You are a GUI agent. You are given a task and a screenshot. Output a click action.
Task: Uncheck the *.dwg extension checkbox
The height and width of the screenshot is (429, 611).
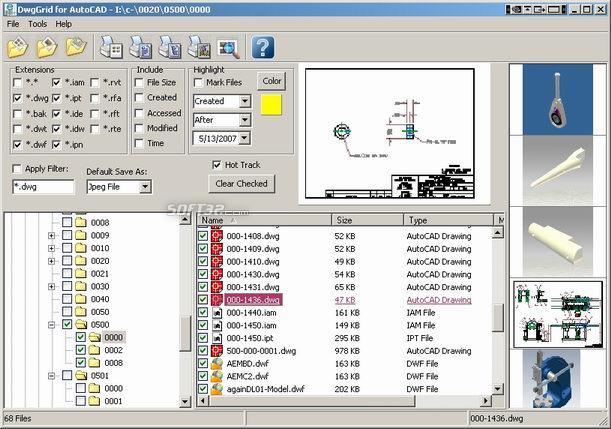click(18, 98)
